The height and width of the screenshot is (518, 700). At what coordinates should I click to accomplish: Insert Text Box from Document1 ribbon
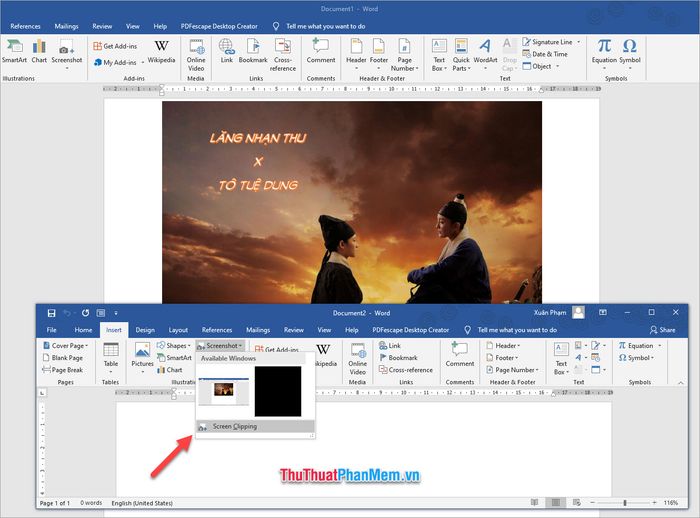[439, 55]
